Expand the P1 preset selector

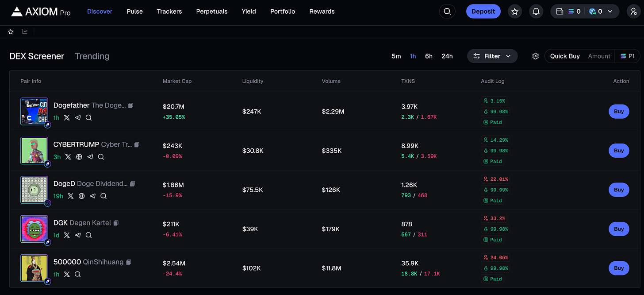click(x=627, y=56)
